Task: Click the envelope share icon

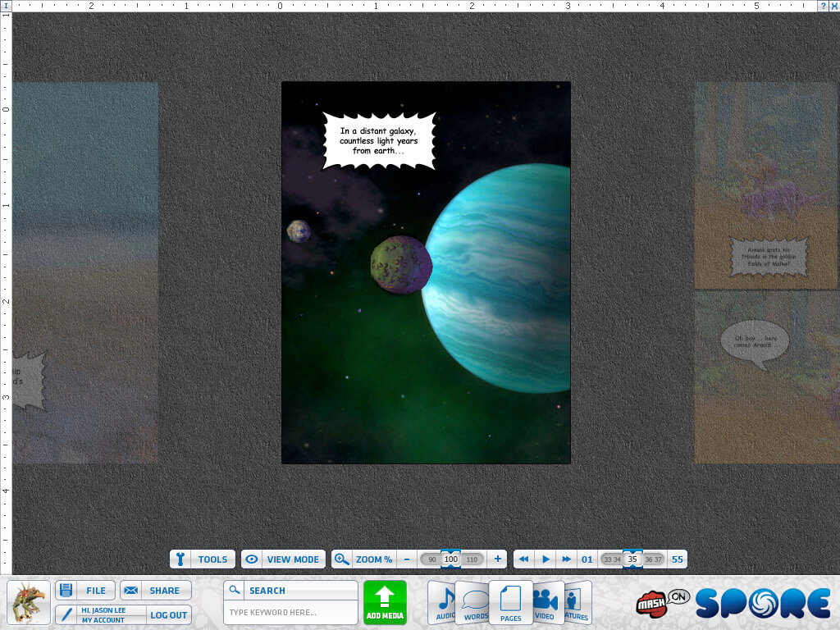Action: [x=130, y=591]
